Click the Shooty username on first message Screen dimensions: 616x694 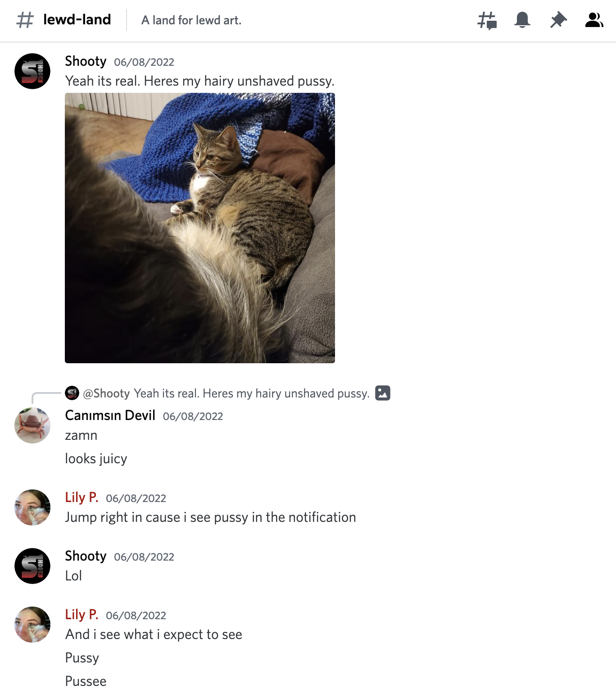[86, 61]
